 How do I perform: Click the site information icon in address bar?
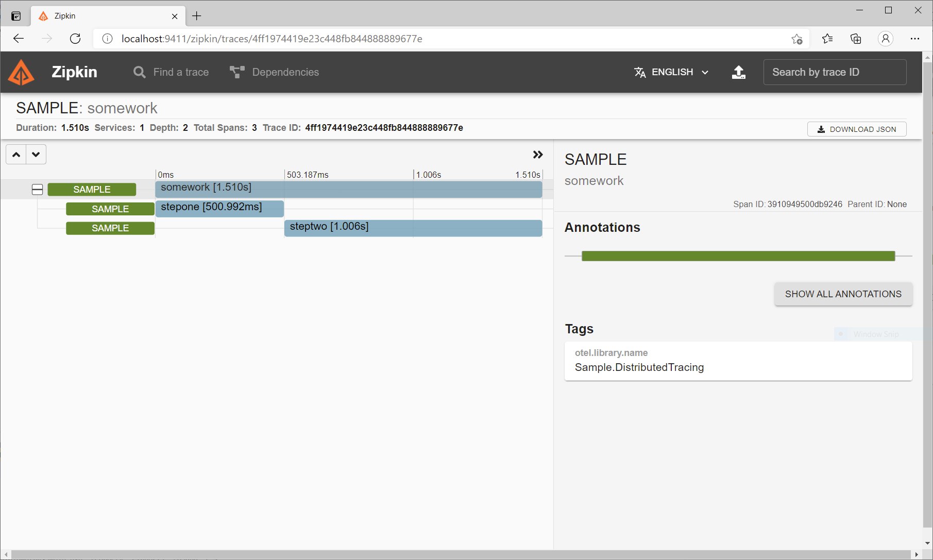pyautogui.click(x=107, y=39)
